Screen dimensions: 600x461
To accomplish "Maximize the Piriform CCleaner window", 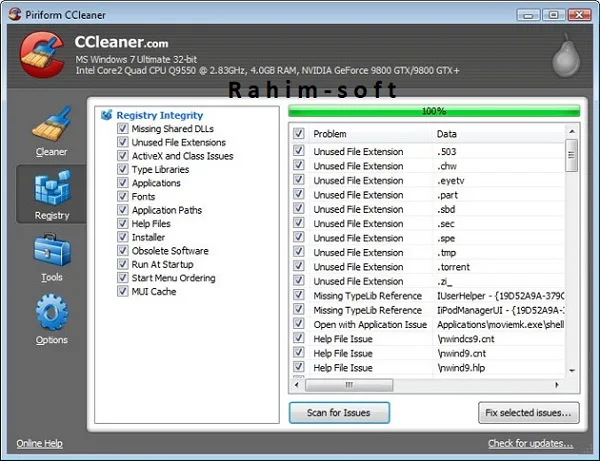I will [x=553, y=15].
